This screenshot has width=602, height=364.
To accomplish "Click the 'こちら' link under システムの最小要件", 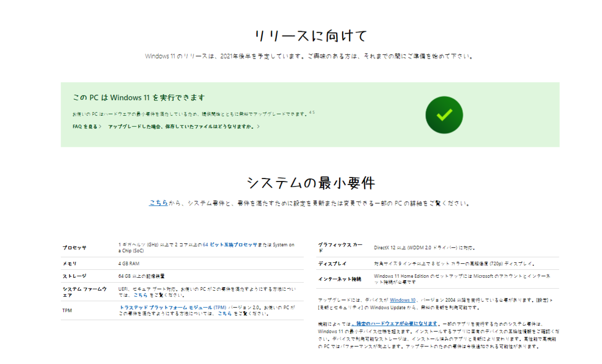I will 158,204.
